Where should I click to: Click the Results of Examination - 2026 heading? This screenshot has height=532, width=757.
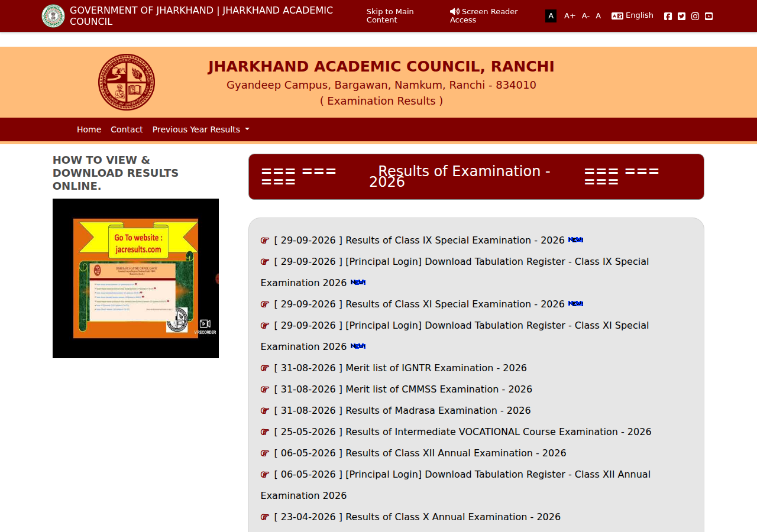point(460,176)
